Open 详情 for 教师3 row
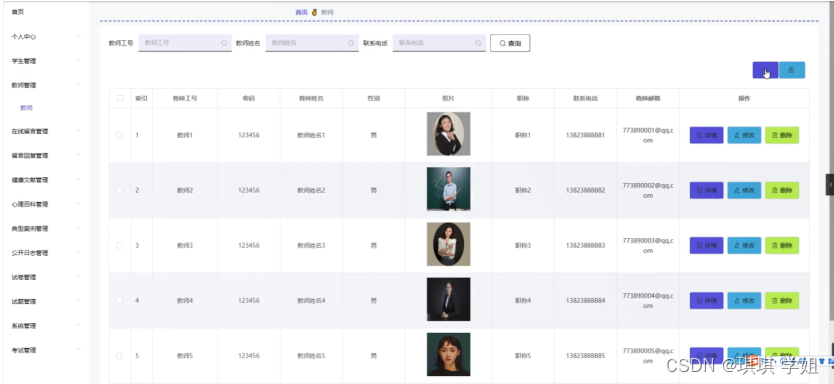The image size is (834, 384). pos(706,245)
